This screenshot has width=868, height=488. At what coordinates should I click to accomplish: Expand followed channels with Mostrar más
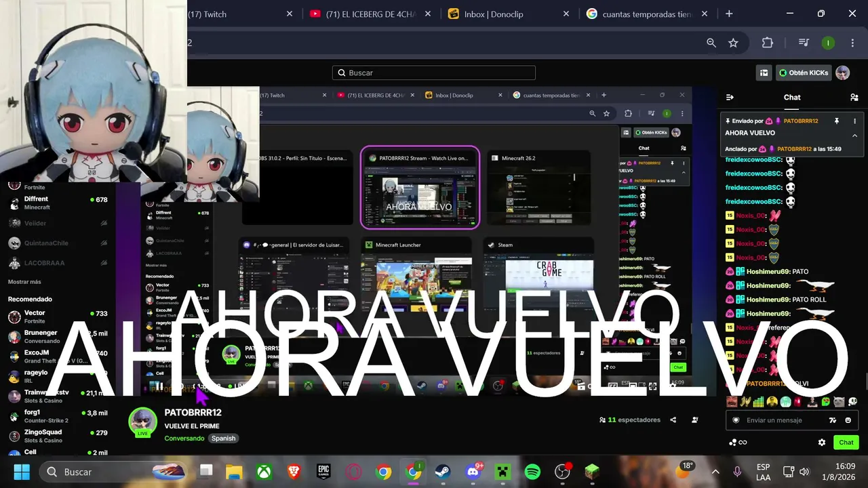click(x=24, y=282)
